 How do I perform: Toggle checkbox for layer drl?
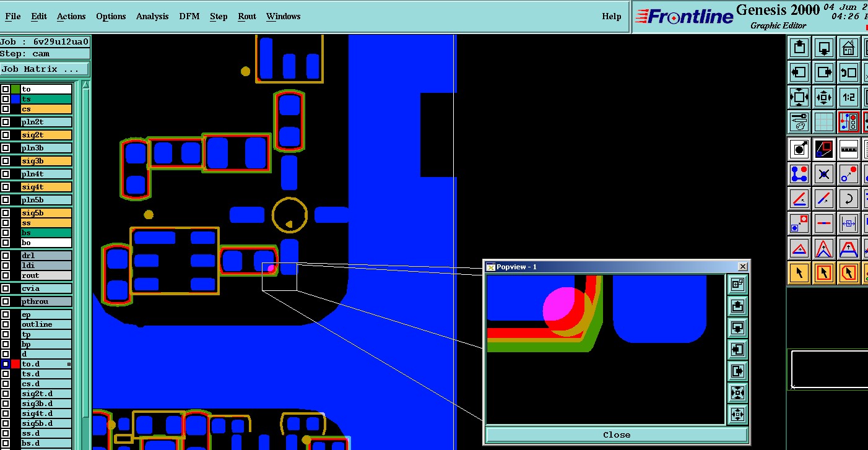[6, 256]
